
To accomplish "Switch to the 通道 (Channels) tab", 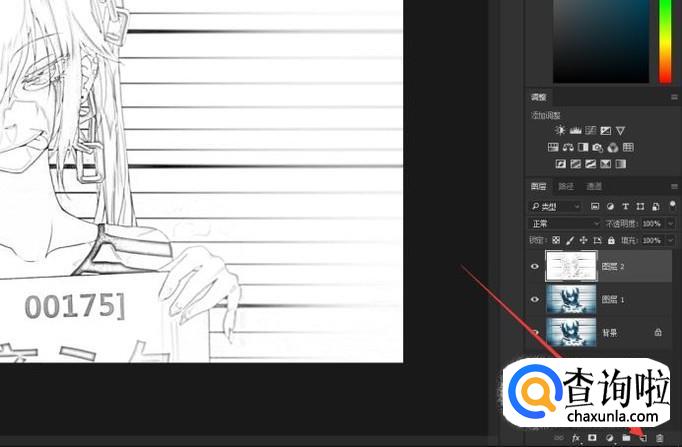I will point(594,187).
